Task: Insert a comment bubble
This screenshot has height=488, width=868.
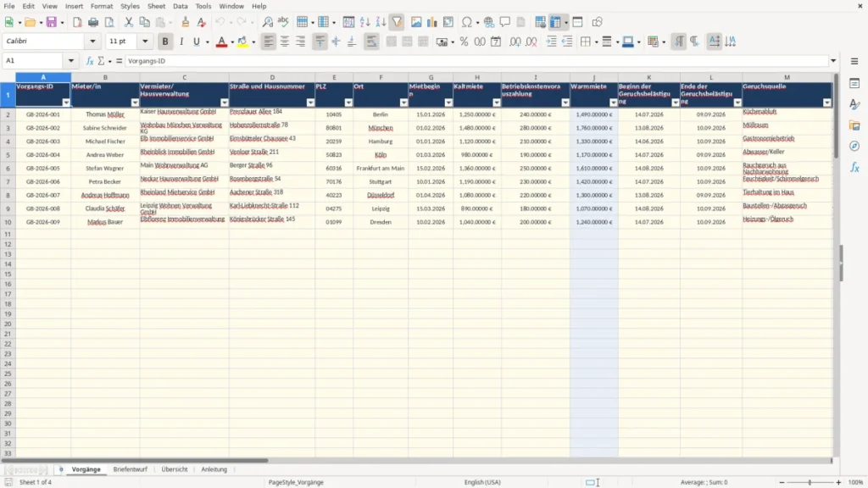Action: coord(505,22)
